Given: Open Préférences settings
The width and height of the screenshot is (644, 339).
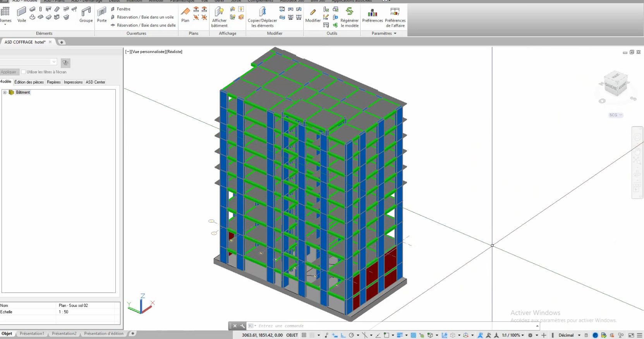Looking at the screenshot, I should [x=373, y=15].
